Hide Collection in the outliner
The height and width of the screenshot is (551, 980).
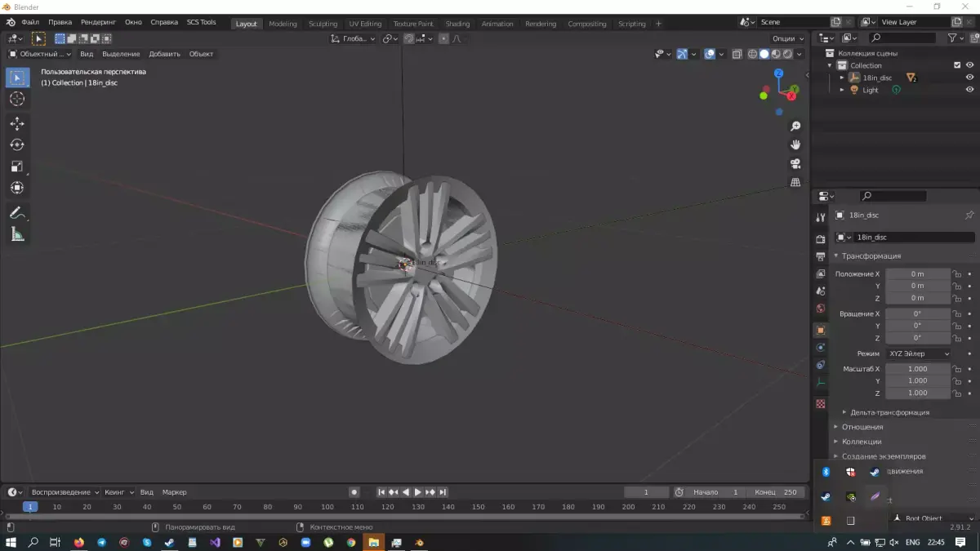970,65
